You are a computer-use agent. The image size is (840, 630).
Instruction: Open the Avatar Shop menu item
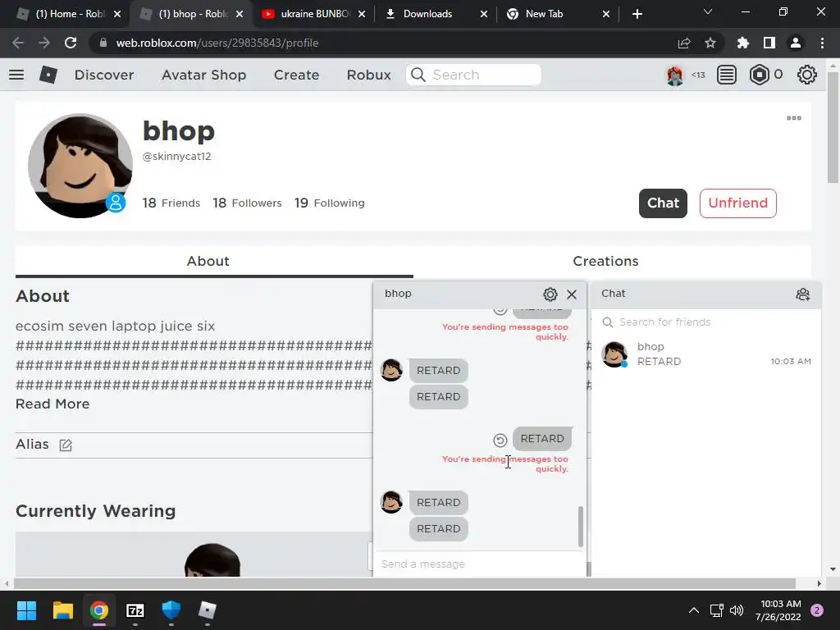(204, 75)
